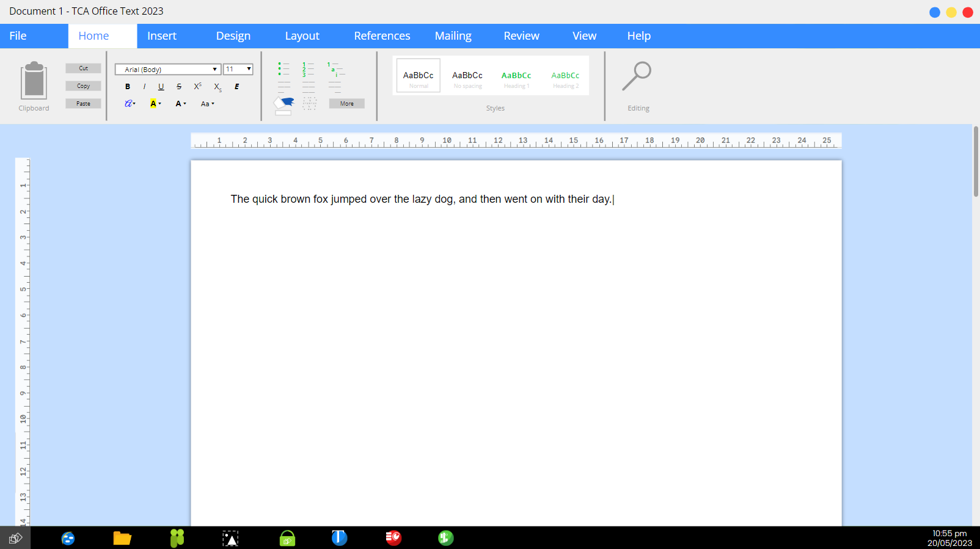Image resolution: width=980 pixels, height=549 pixels.
Task: Click the taskbar clock and date
Action: 949,538
